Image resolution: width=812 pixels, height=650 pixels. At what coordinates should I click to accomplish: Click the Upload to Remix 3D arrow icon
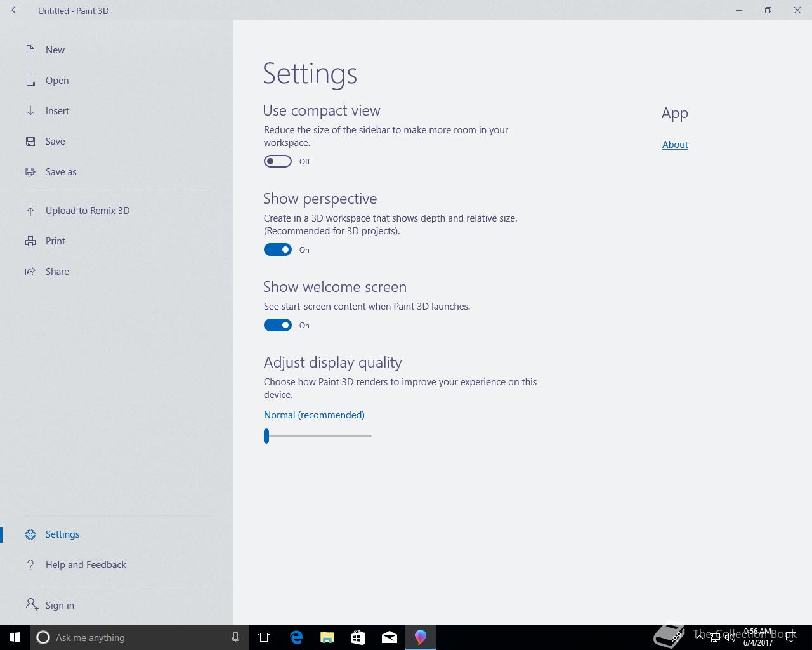(x=30, y=211)
